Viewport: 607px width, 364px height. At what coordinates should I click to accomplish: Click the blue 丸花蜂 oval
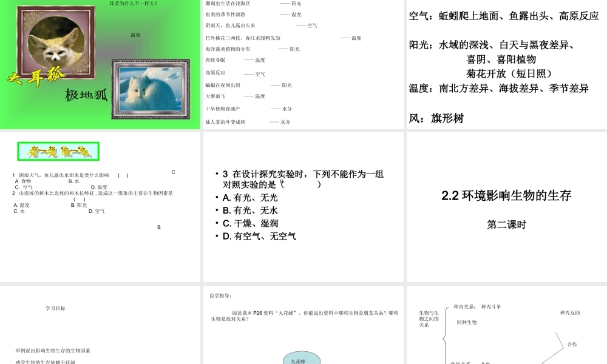click(302, 358)
